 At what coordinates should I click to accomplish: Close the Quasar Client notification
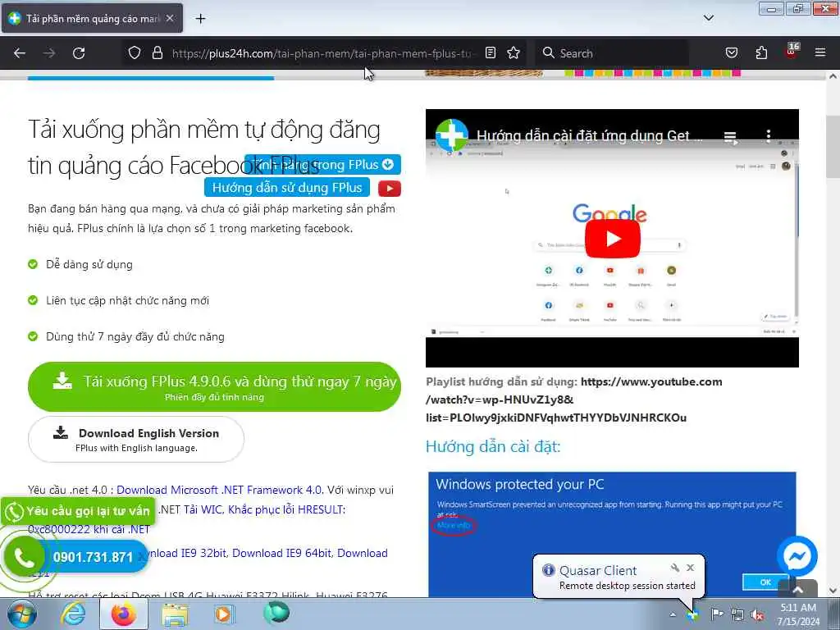click(691, 568)
